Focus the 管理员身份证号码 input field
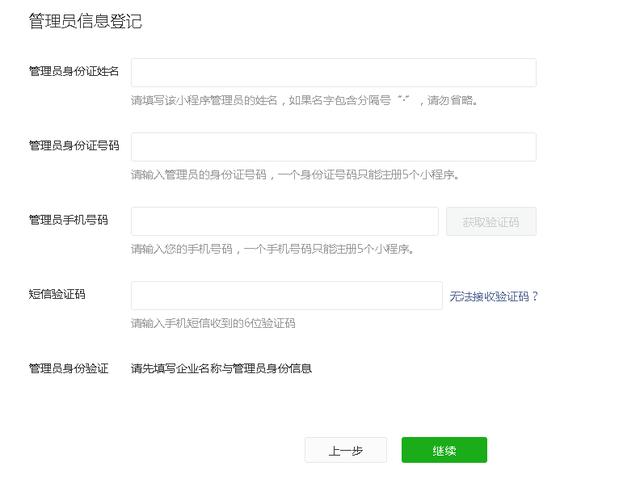This screenshot has height=479, width=640. tap(333, 147)
